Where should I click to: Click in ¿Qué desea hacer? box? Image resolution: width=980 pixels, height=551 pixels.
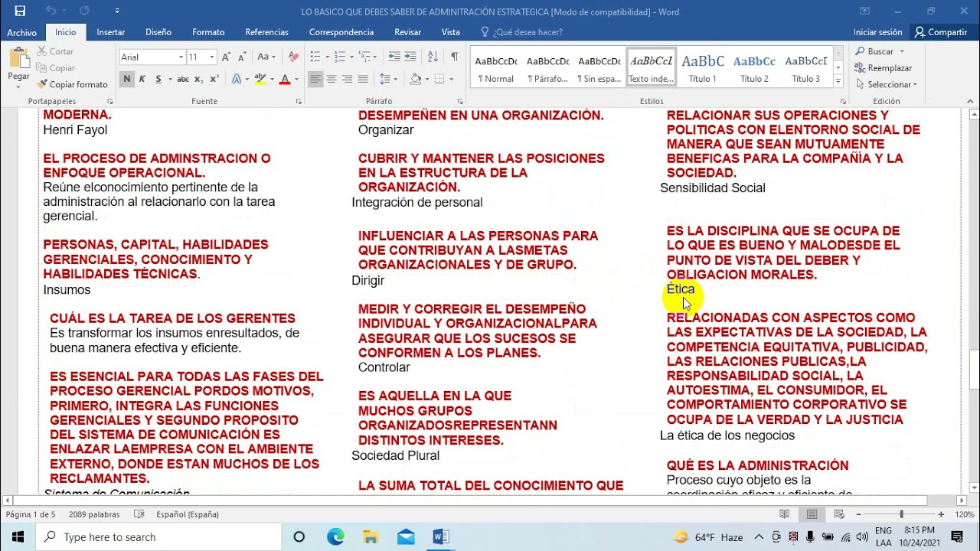[528, 32]
